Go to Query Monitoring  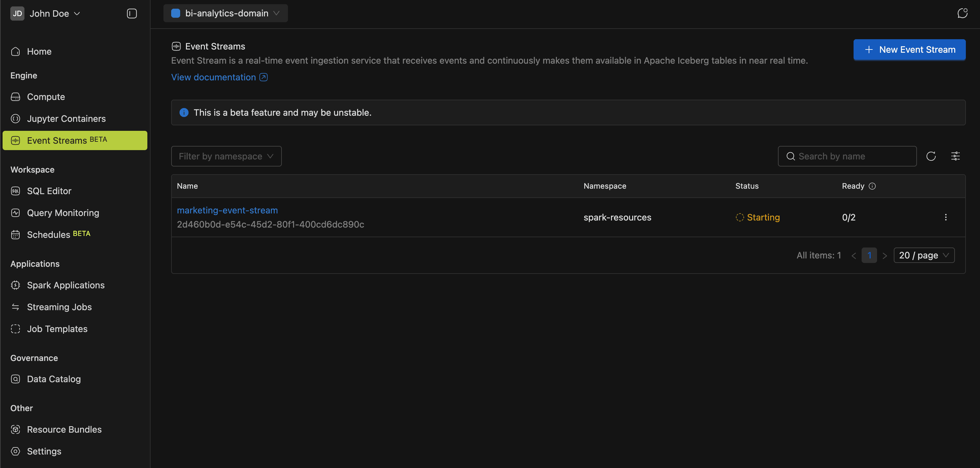click(63, 212)
